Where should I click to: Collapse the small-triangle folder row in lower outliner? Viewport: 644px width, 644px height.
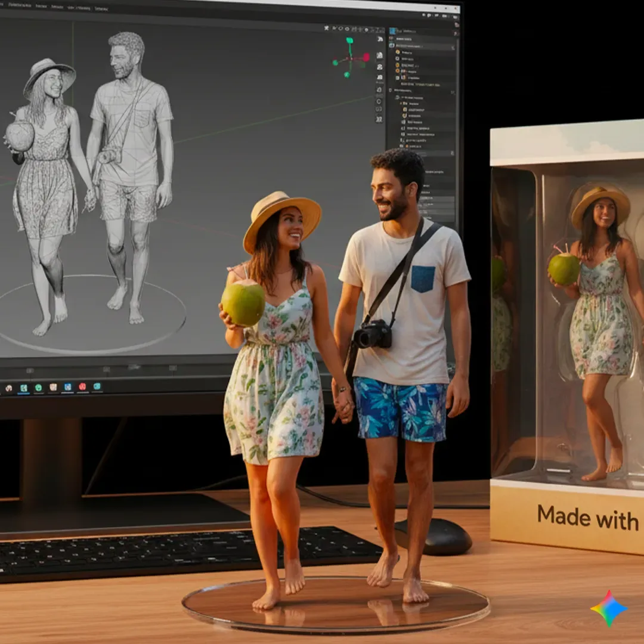pos(401,103)
